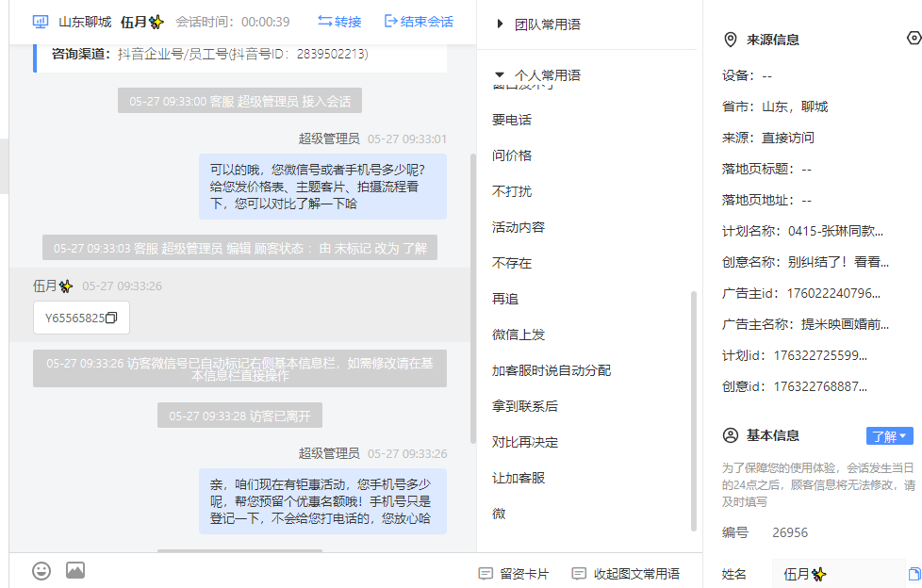Click the 留资卡片 card icon

tap(486, 573)
